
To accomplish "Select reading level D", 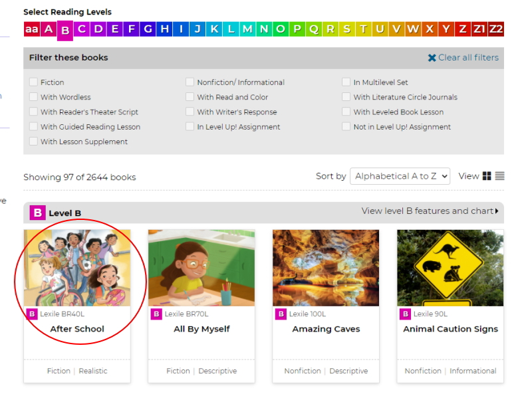I will 98,29.
